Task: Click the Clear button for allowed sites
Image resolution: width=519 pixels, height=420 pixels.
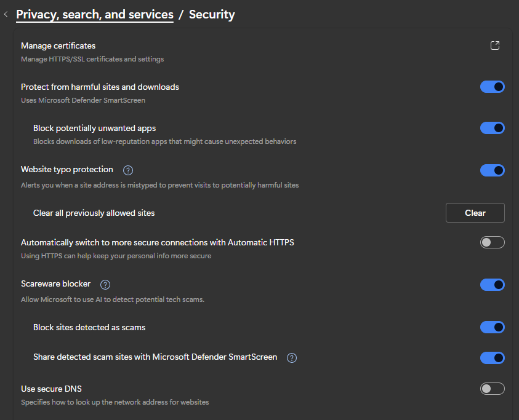Action: pyautogui.click(x=475, y=213)
